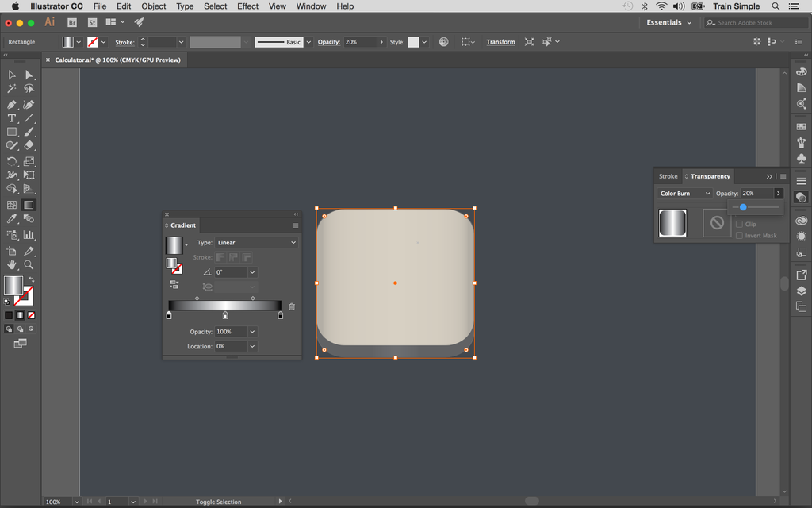Viewport: 812px width, 508px height.
Task: Open the Color Burn blend mode dropdown
Action: (x=684, y=193)
